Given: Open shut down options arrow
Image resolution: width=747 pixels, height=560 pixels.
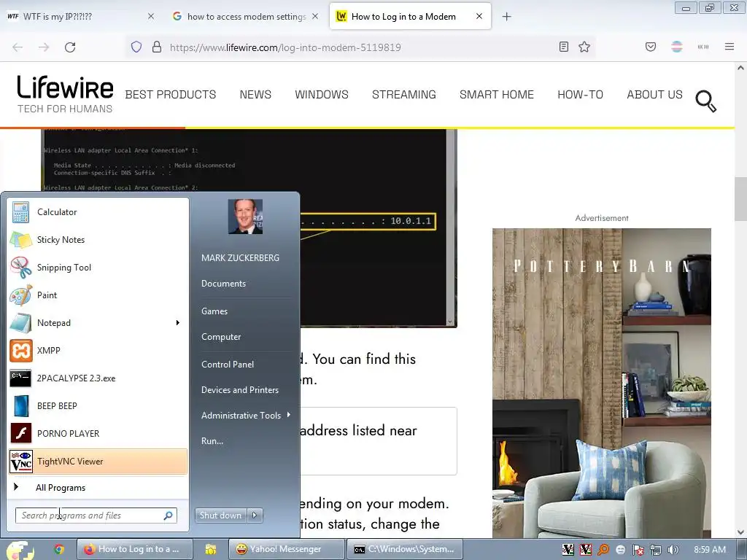Looking at the screenshot, I should [255, 516].
